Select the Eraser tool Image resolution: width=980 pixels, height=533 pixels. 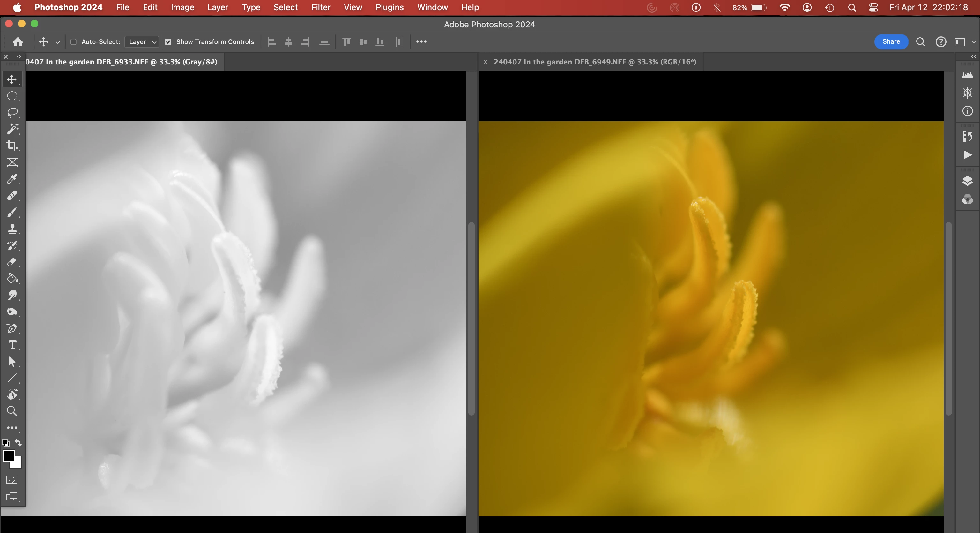pyautogui.click(x=12, y=262)
